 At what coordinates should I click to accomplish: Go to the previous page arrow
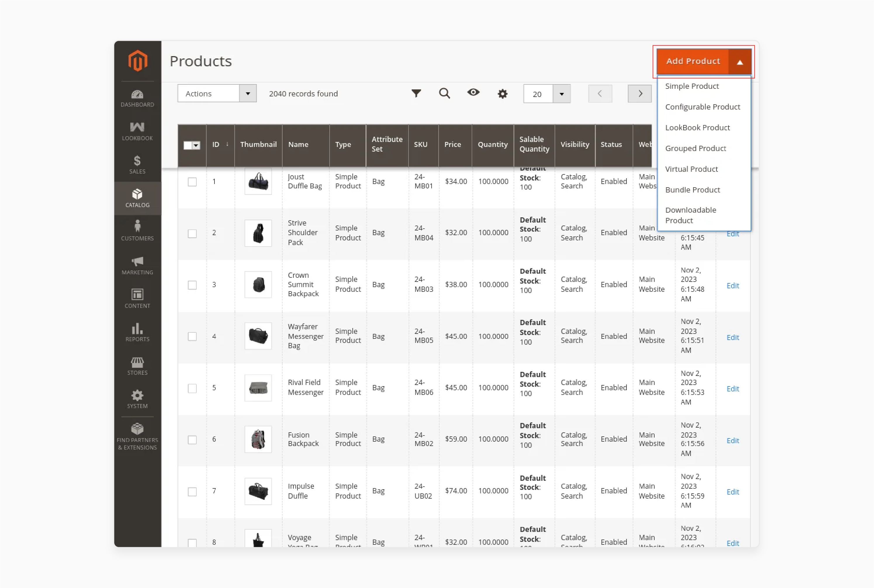[x=600, y=94]
